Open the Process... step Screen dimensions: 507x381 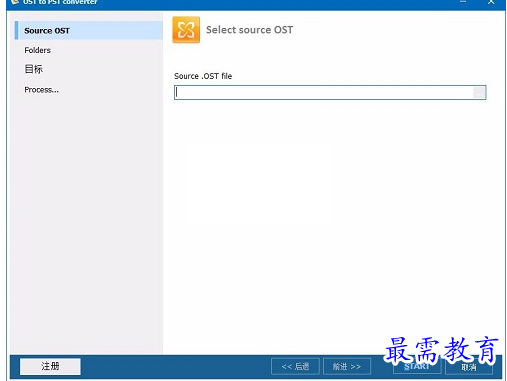click(41, 90)
